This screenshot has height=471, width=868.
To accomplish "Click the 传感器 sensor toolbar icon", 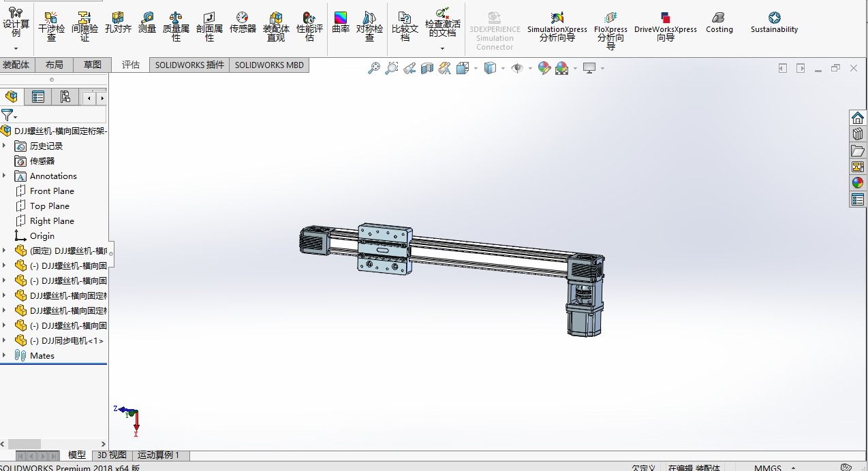I will 243,22.
